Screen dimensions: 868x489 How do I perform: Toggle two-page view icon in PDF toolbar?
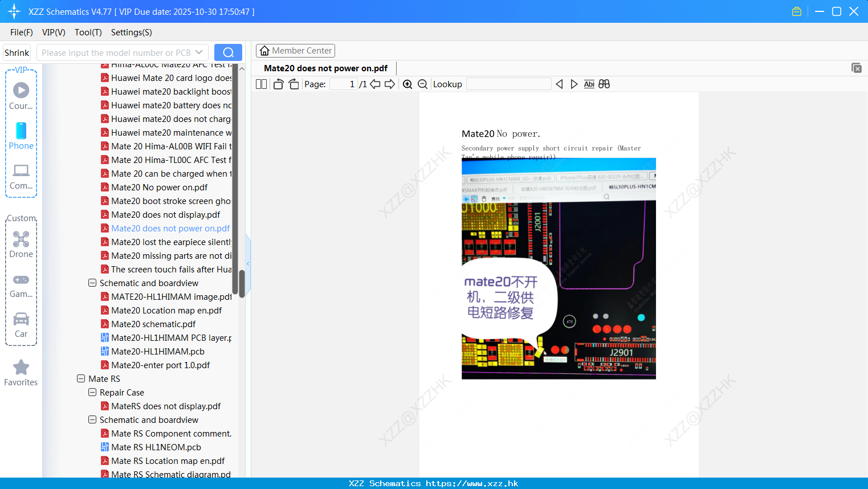261,84
